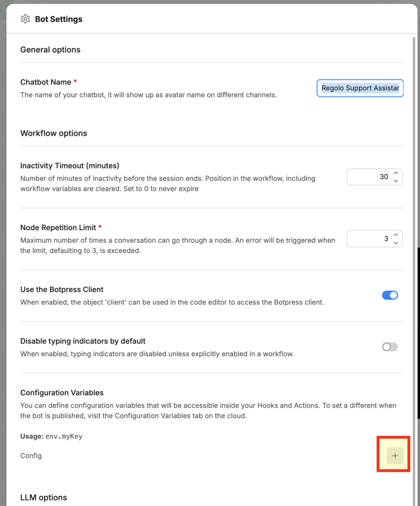Viewport: 420px width, 506px height.
Task: Click the Bot Settings title
Action: pos(59,19)
